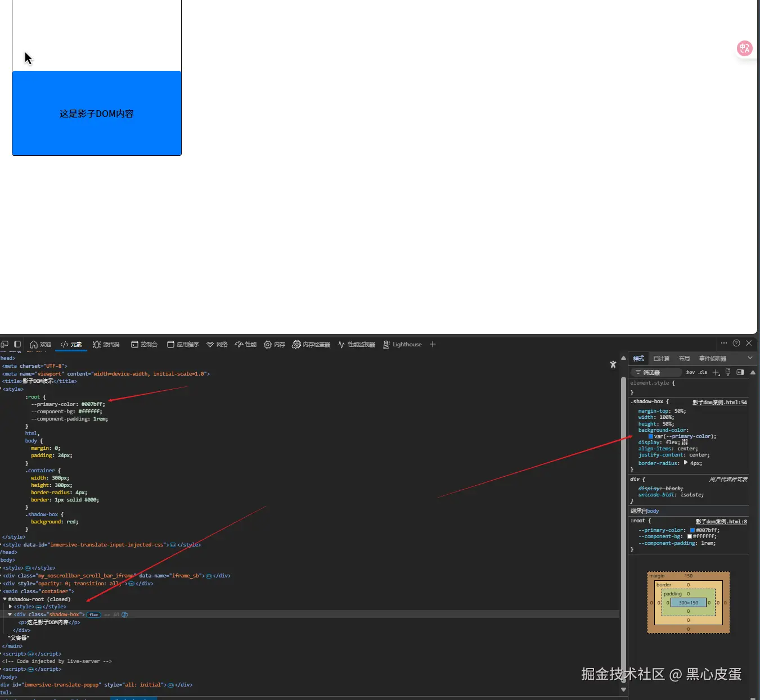Select the 布局 (Layout) sidebar tab

coord(684,359)
